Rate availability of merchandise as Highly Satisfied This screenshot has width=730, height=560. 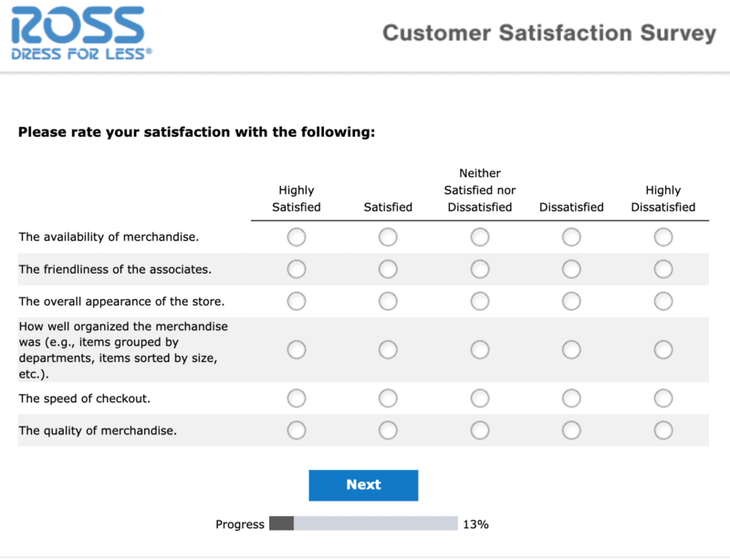click(297, 237)
